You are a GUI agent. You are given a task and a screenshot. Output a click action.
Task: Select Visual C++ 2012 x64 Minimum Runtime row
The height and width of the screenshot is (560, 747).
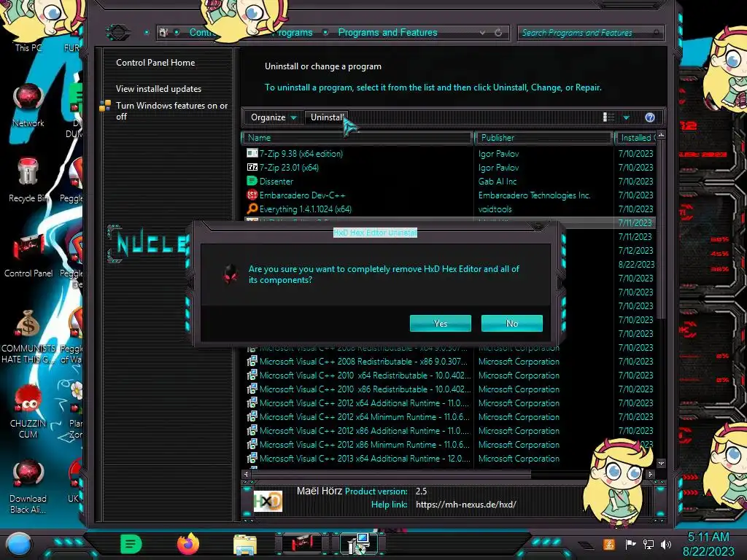450,416
